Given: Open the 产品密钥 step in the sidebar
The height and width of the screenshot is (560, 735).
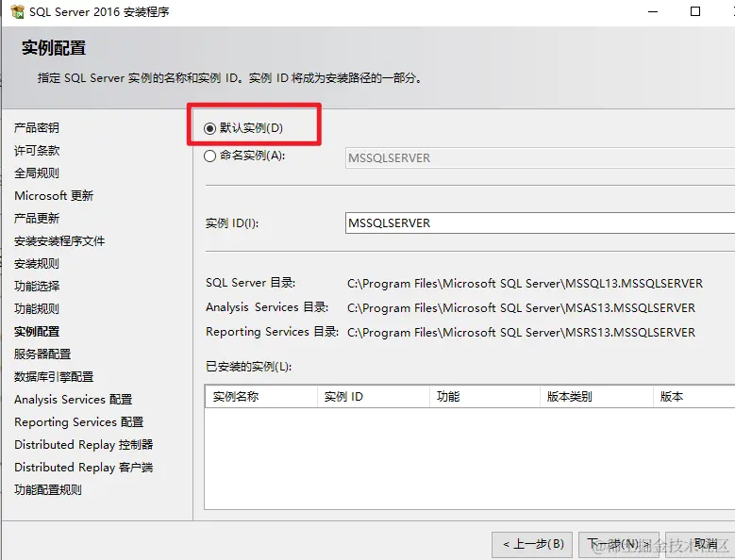Looking at the screenshot, I should [37, 128].
